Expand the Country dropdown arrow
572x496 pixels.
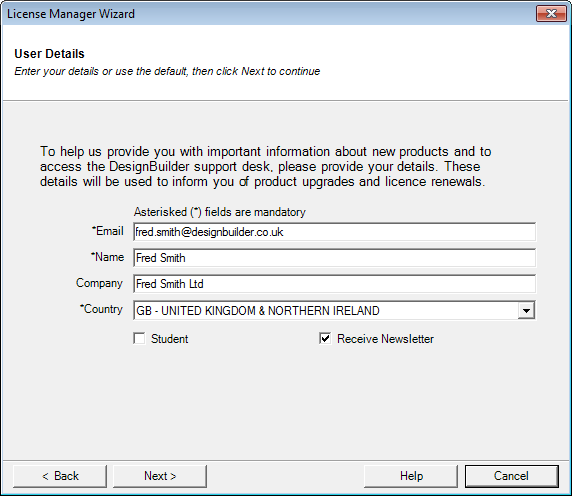526,310
